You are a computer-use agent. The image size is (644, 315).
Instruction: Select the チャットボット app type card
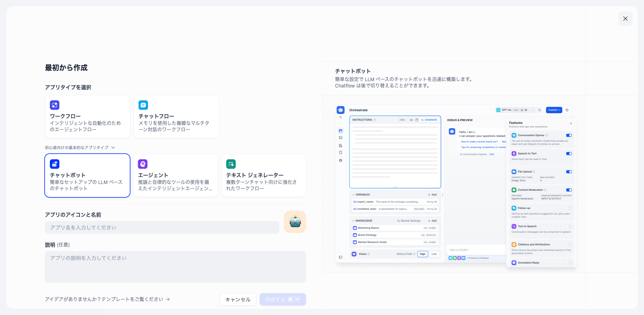pos(87,175)
